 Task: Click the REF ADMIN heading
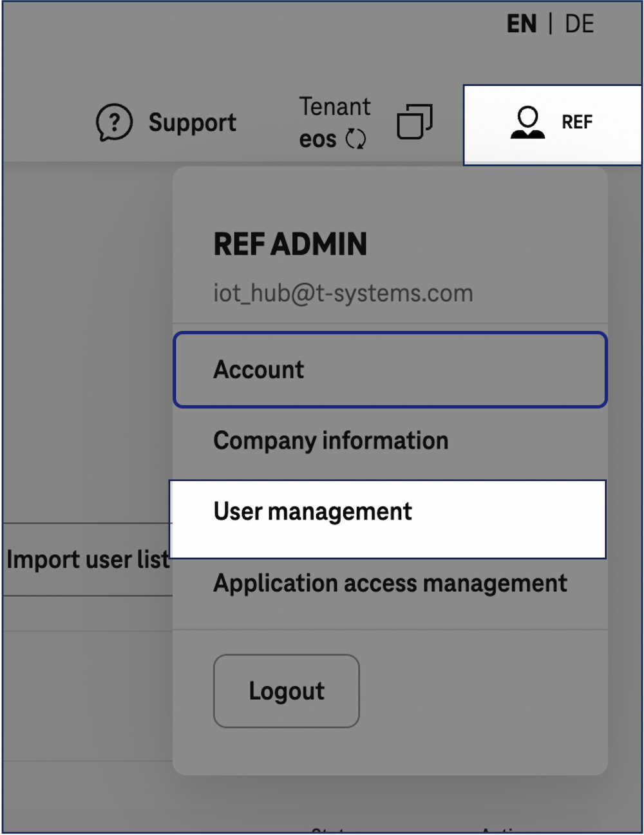pyautogui.click(x=290, y=245)
